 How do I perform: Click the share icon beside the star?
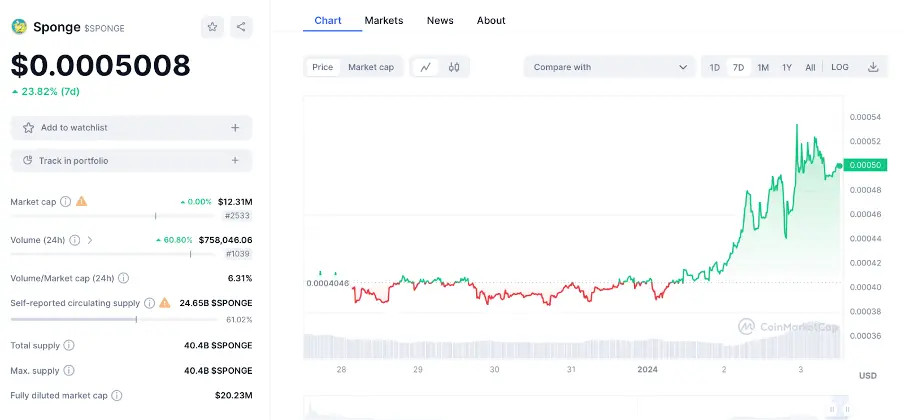pos(241,27)
